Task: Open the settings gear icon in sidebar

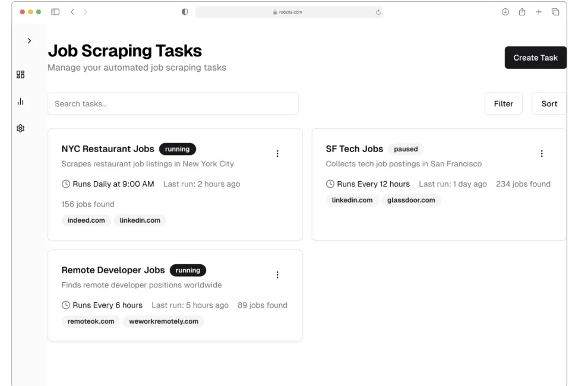Action: click(x=21, y=128)
